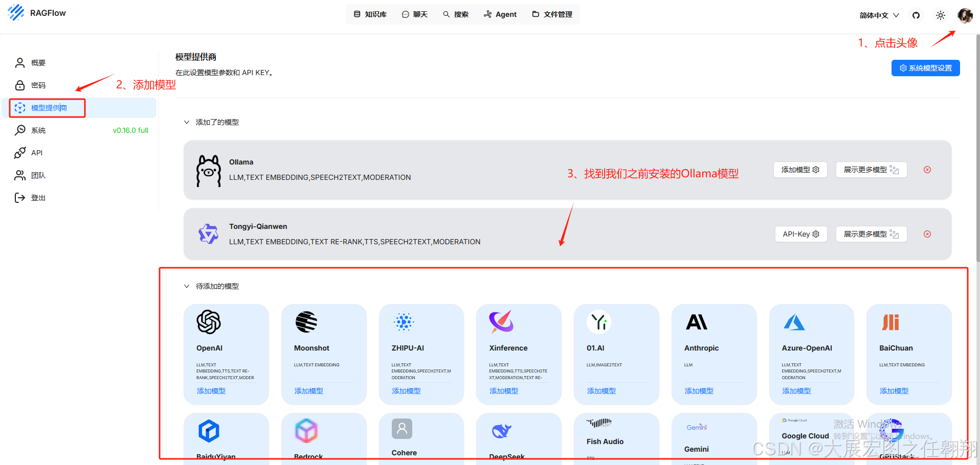Click 添加模型 under Moonshot
Screen dimensions: 980x465
(x=309, y=391)
